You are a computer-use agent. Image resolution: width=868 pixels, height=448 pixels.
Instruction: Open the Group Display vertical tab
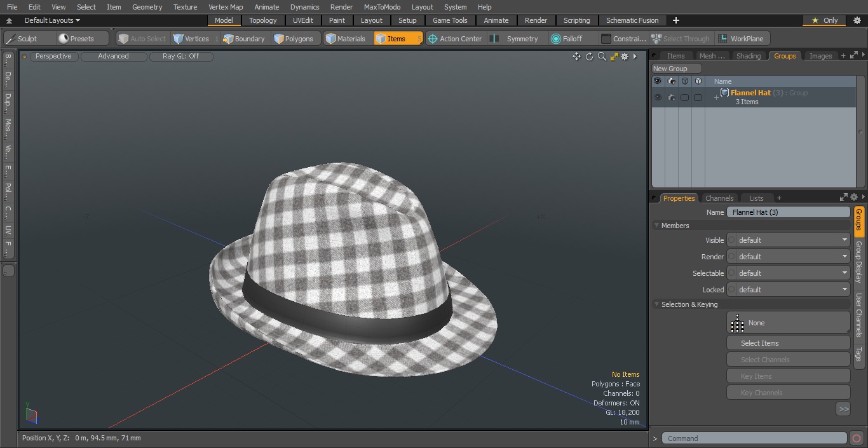coord(858,262)
